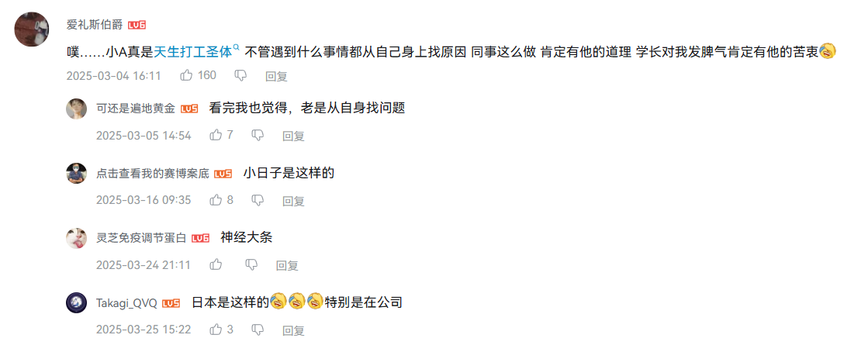Open Takagi_QVQ's avatar image

[x=76, y=302]
